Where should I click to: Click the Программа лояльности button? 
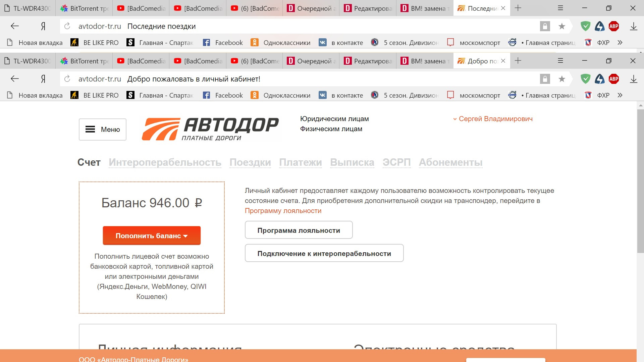point(299,230)
